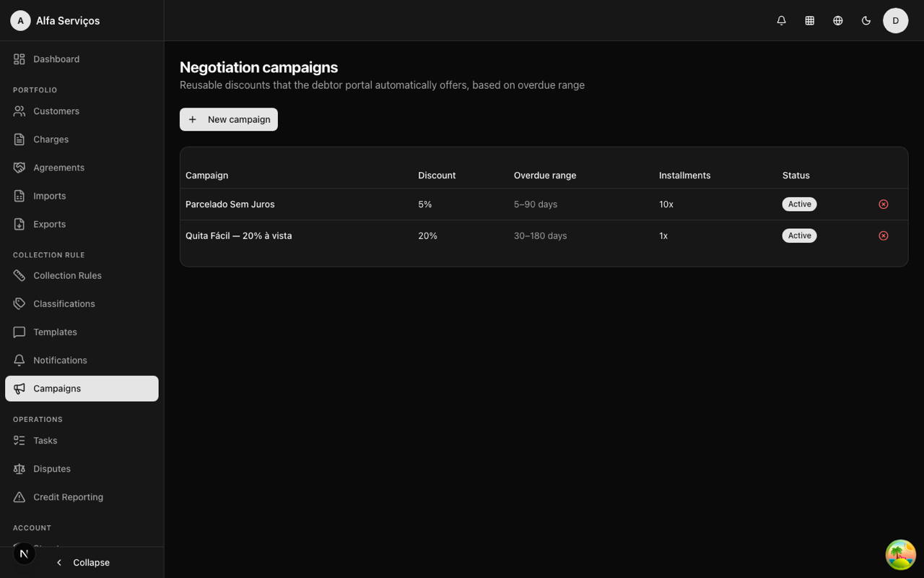This screenshot has height=578, width=924.
Task: Open Collection Rules page
Action: [x=82, y=275]
